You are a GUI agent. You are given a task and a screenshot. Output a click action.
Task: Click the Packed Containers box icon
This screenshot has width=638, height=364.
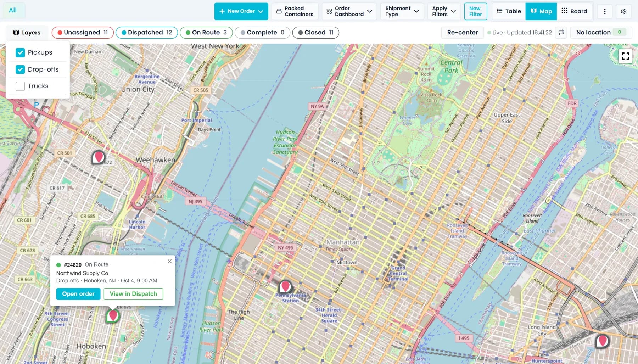coord(279,11)
